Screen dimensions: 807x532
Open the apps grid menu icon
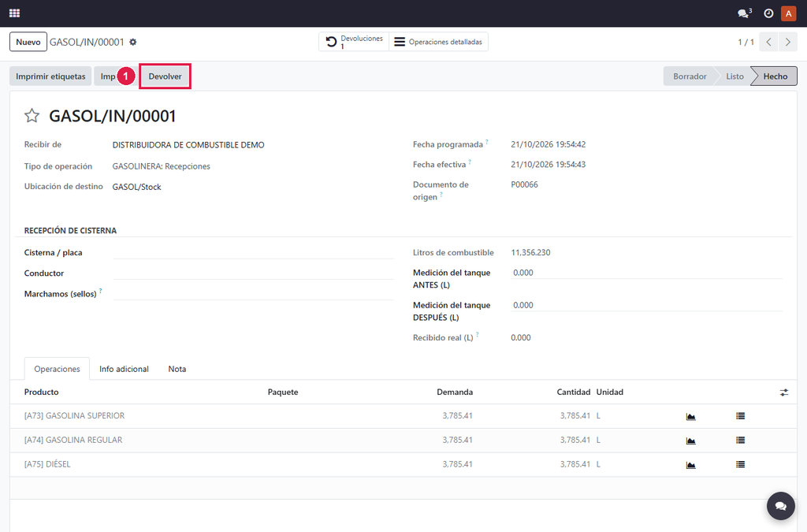pyautogui.click(x=14, y=13)
